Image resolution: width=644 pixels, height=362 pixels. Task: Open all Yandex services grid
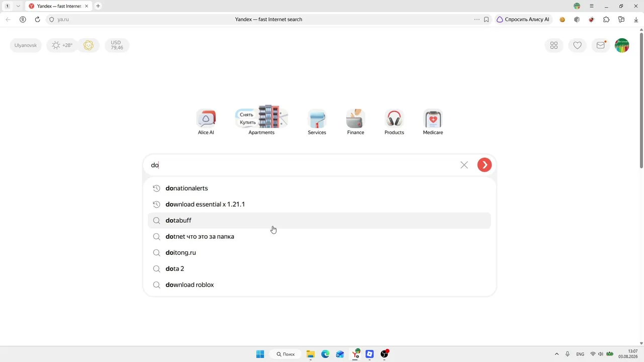(554, 45)
